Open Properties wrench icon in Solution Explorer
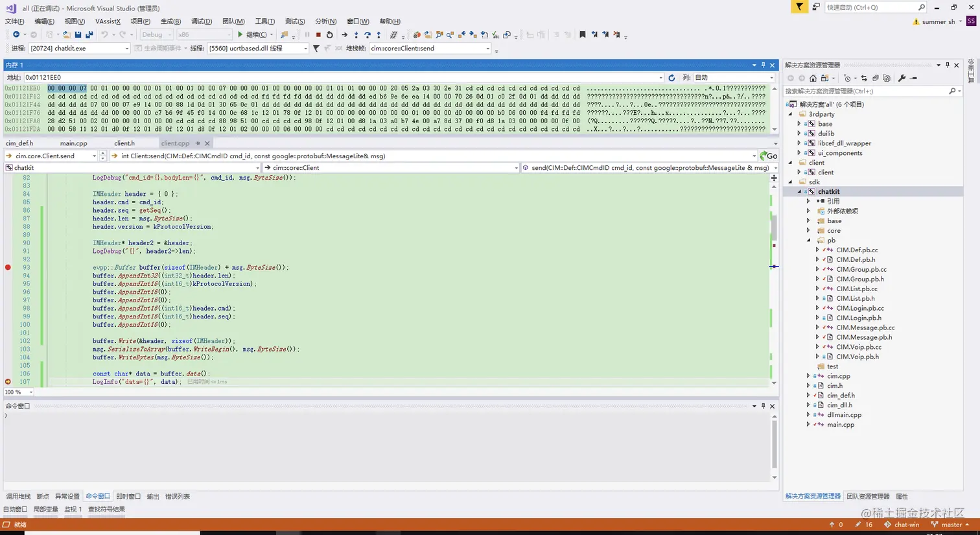This screenshot has height=535, width=980. pos(902,78)
